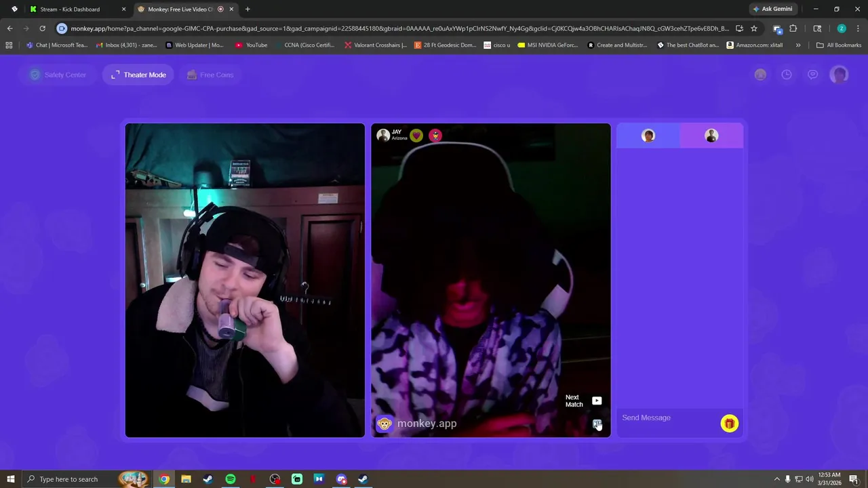Click the heart badge next to JAY
The width and height of the screenshot is (868, 488).
[x=416, y=135]
